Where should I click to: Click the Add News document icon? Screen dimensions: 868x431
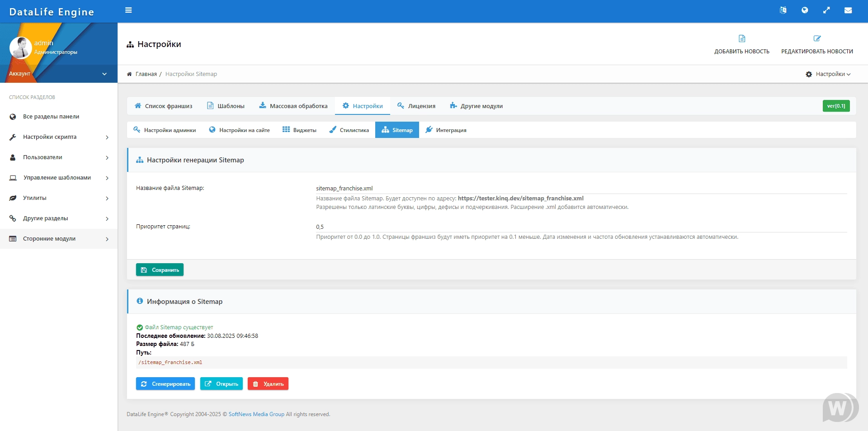point(742,39)
